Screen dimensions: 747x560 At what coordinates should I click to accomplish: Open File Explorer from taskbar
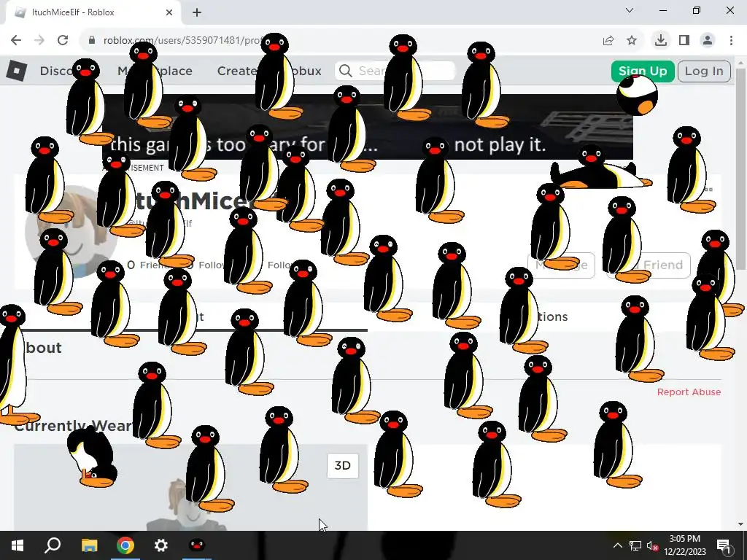(x=89, y=545)
